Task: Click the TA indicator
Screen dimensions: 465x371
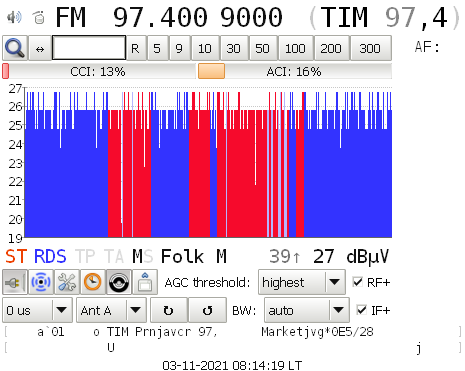Action: [114, 256]
